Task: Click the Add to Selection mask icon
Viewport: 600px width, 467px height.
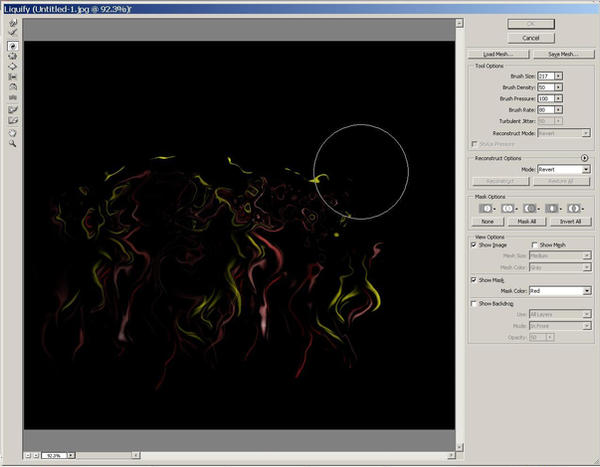Action: [x=508, y=209]
